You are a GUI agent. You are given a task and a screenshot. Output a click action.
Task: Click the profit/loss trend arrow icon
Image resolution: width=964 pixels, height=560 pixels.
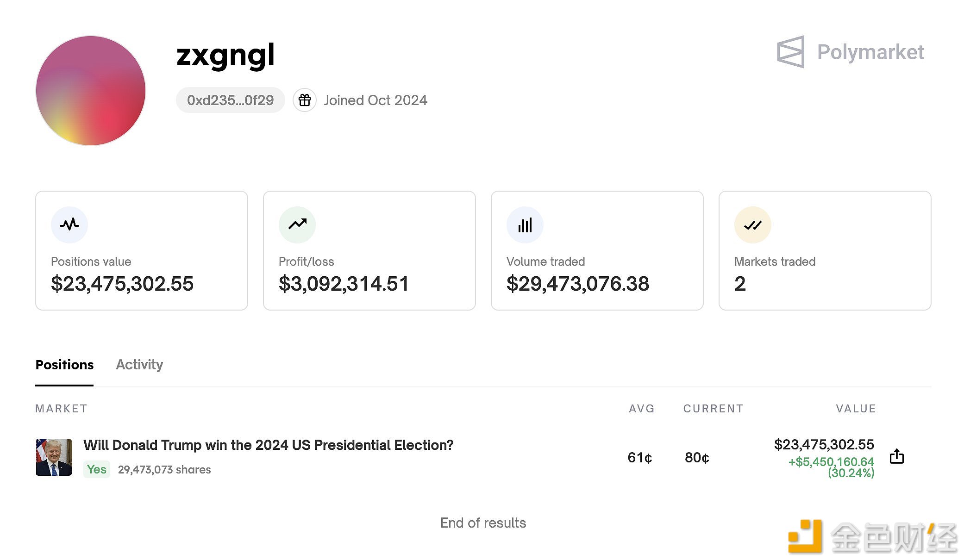tap(298, 223)
